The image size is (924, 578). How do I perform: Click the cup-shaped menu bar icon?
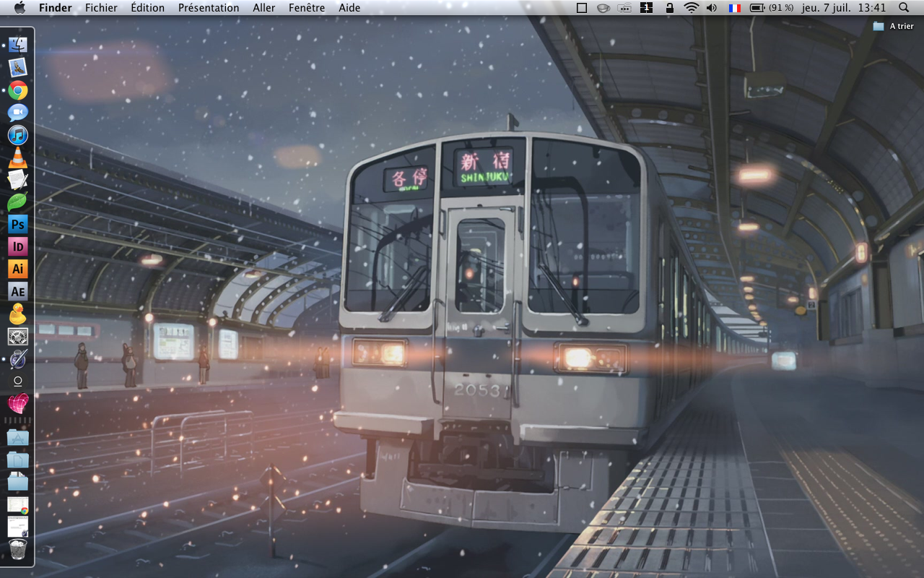(x=603, y=8)
